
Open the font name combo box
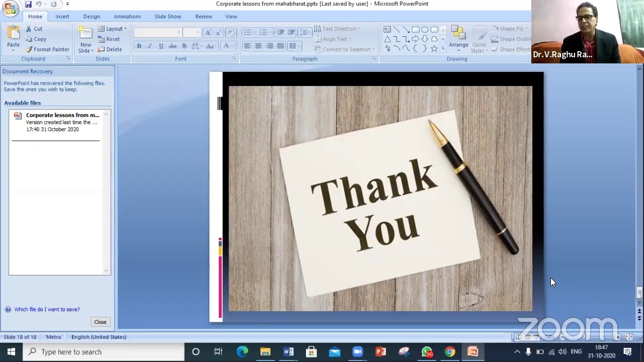pos(158,33)
